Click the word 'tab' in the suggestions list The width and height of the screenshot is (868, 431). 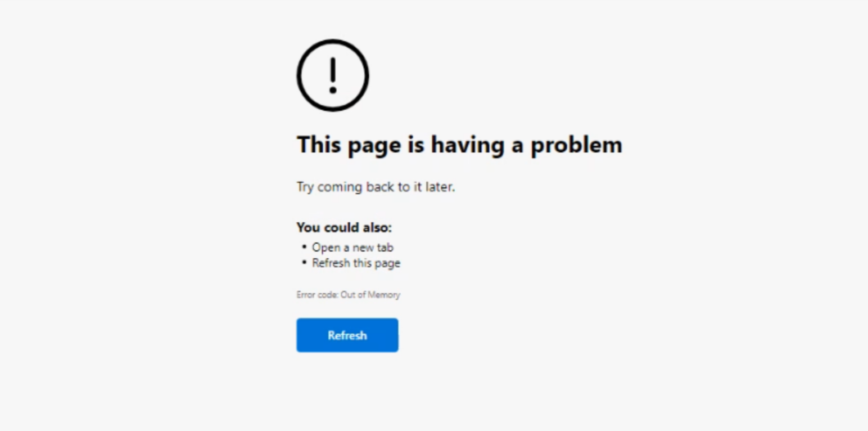pos(385,248)
